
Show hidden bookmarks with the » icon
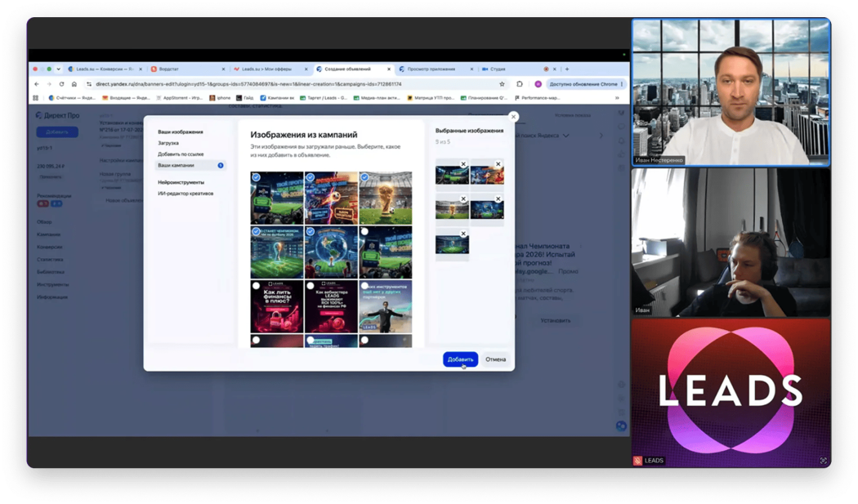pos(617,98)
